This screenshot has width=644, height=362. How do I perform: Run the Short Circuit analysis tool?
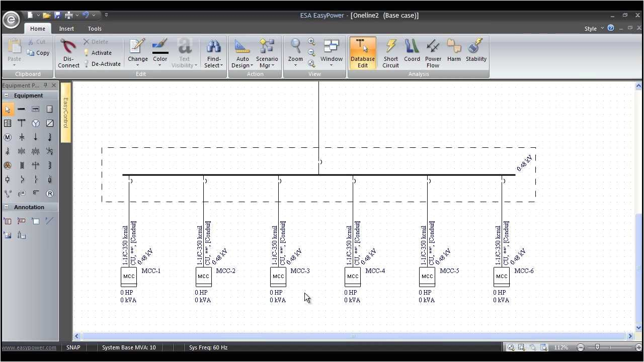click(x=390, y=53)
